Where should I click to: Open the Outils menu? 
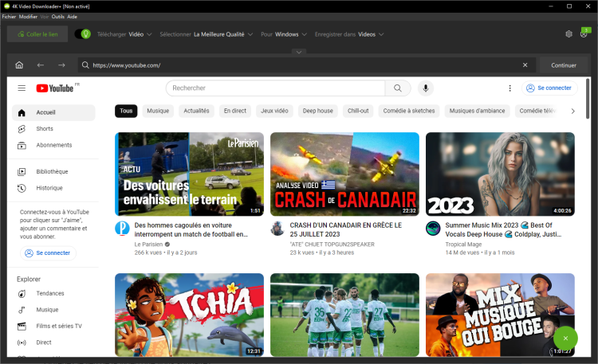[x=58, y=17]
